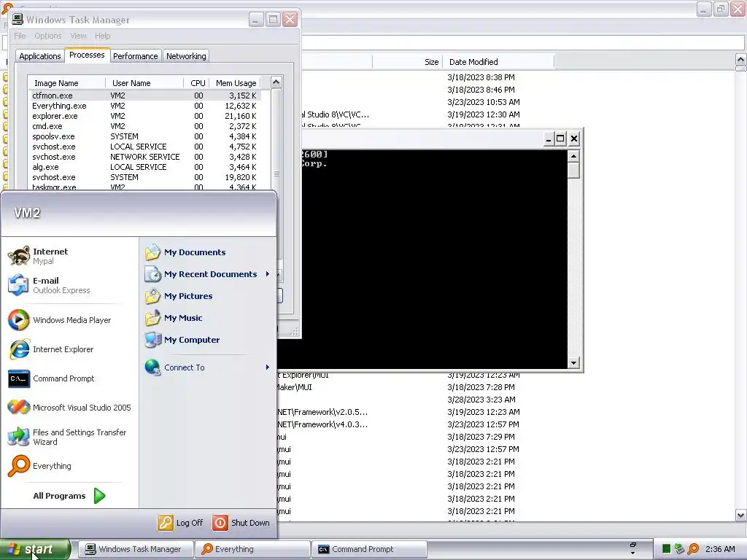Sort Everything results by Date Modified
The image size is (747, 560).
click(x=498, y=62)
